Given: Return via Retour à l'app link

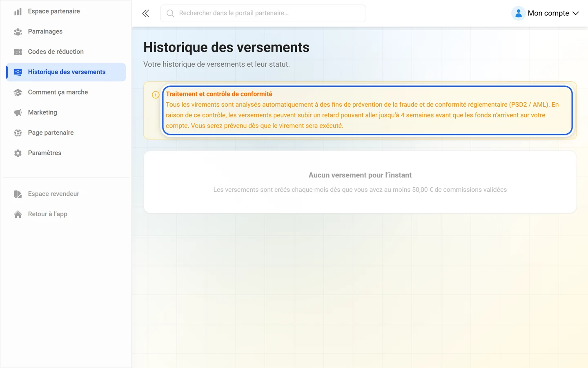Looking at the screenshot, I should coord(66,214).
